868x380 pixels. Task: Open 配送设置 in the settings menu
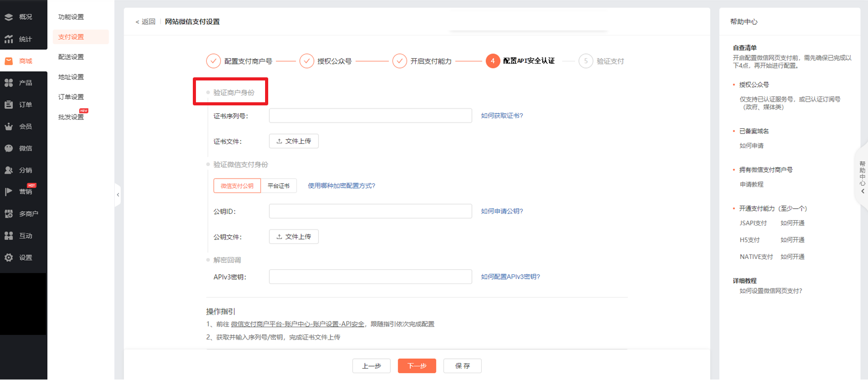pos(71,57)
